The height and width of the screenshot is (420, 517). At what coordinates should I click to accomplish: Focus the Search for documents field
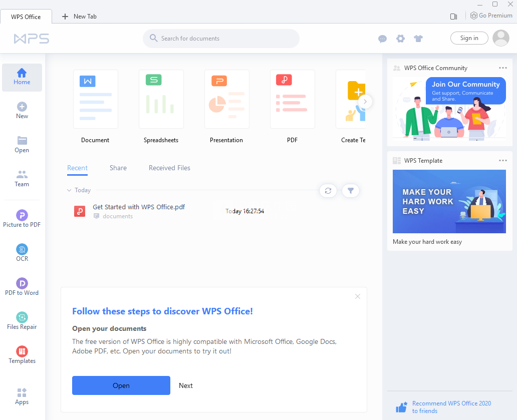pyautogui.click(x=221, y=39)
